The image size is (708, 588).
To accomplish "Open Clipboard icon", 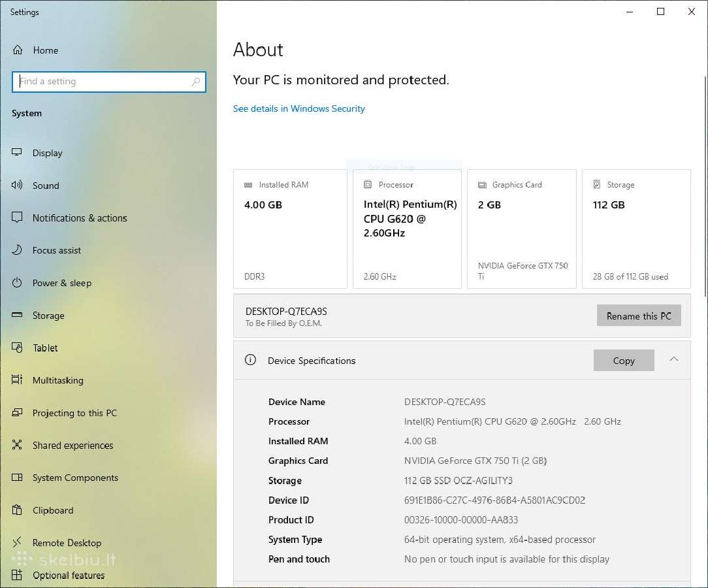I will point(17,510).
